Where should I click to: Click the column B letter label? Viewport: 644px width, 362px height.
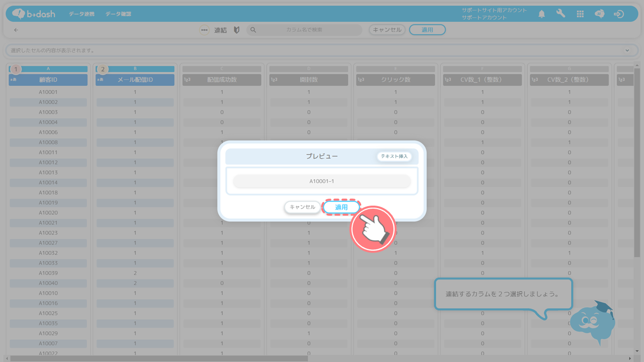pos(135,69)
